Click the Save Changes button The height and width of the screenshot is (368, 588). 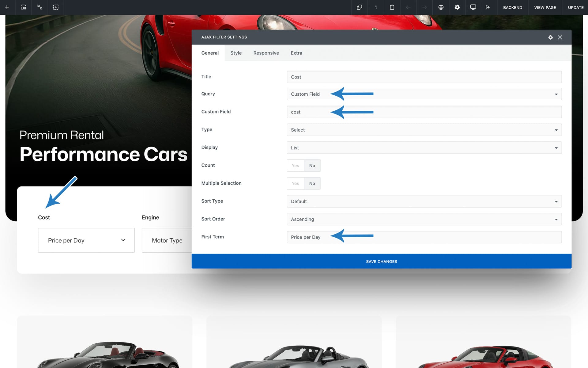(x=381, y=261)
